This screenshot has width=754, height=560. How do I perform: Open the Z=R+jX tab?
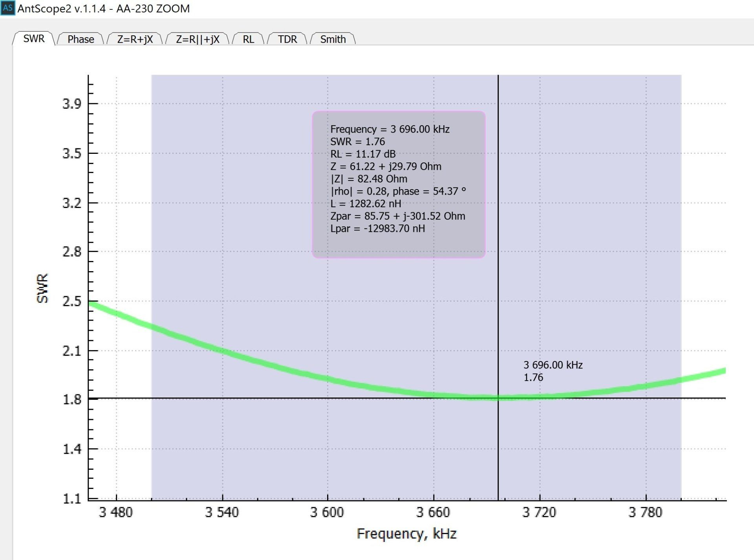(135, 39)
